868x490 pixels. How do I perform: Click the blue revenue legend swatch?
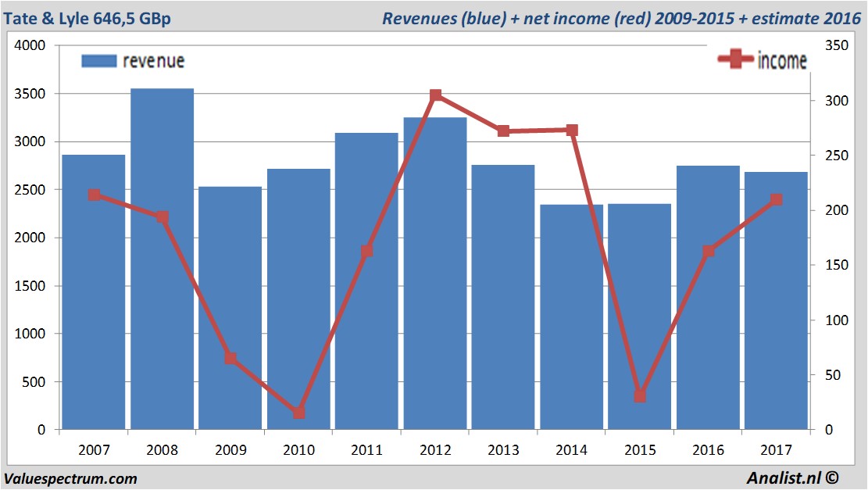point(98,61)
